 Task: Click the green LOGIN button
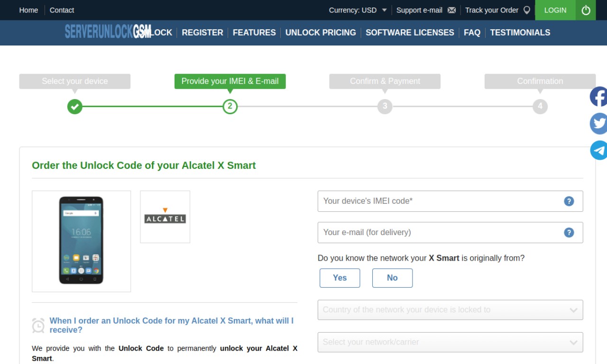point(555,10)
